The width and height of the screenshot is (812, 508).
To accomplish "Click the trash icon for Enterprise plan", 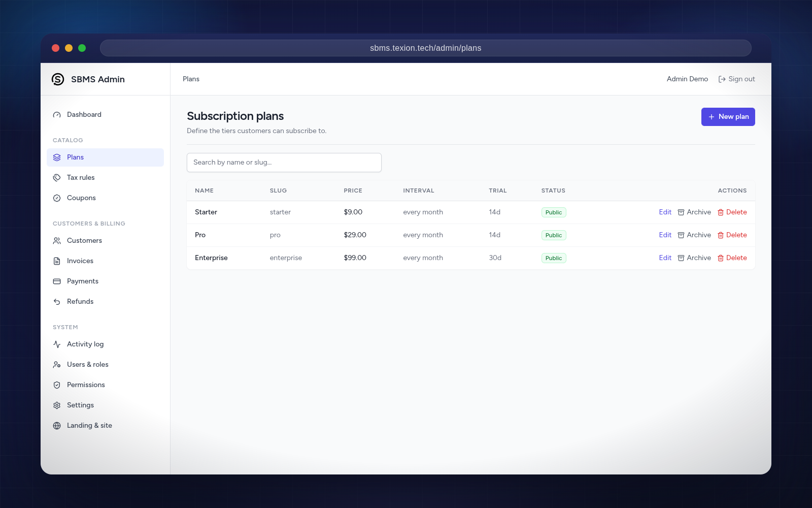I will pos(721,258).
